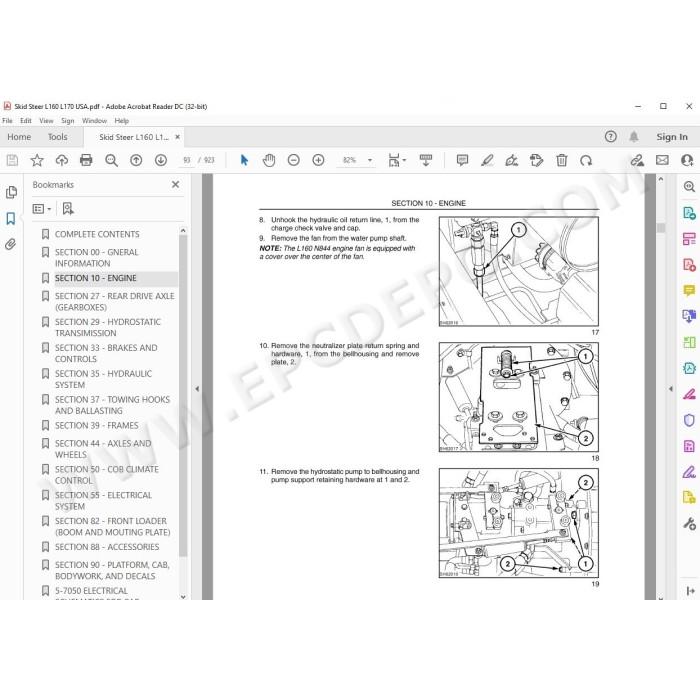Open SECTION 33 - BRAKES AND CONTROLS bookmark
700x700 pixels.
click(106, 353)
